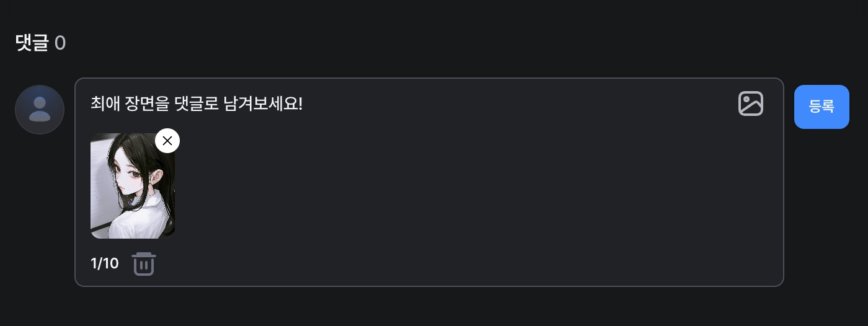The height and width of the screenshot is (326, 868).
Task: Click the image upload icon
Action: coord(750,104)
